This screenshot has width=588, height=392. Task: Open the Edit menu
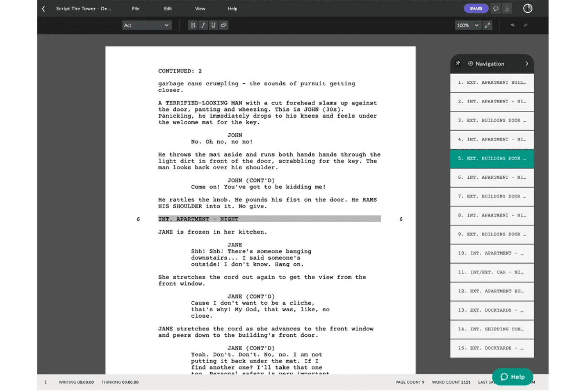[168, 8]
